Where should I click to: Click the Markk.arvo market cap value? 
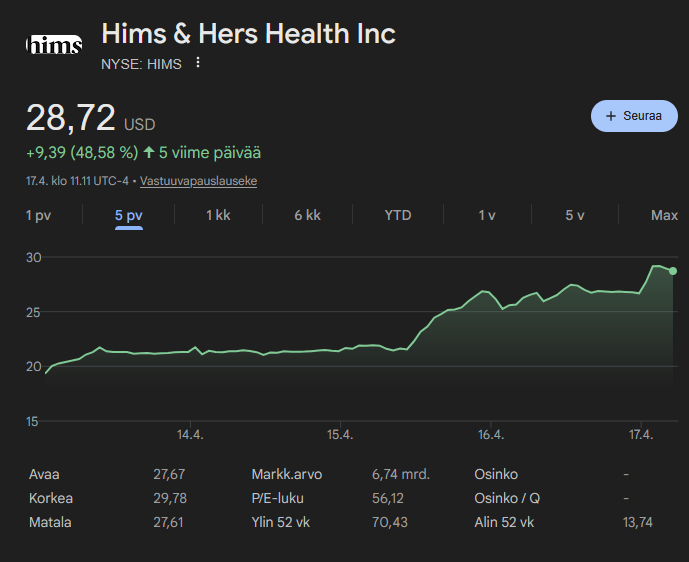coord(401,475)
